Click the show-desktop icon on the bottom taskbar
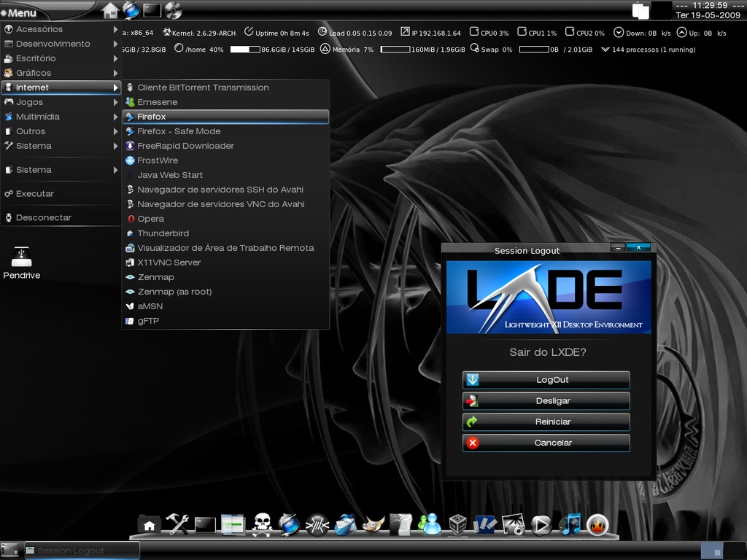This screenshot has height=560, width=747. coord(9,551)
